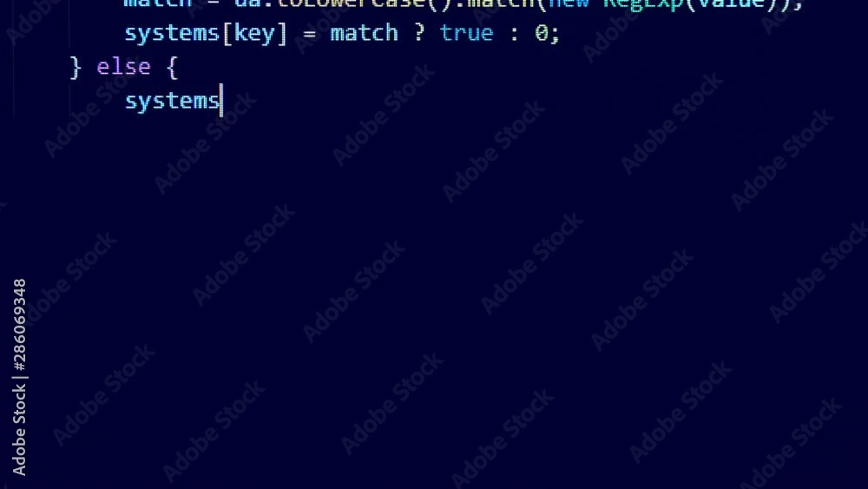Click the "key" identifier inside square brackets

tap(254, 34)
